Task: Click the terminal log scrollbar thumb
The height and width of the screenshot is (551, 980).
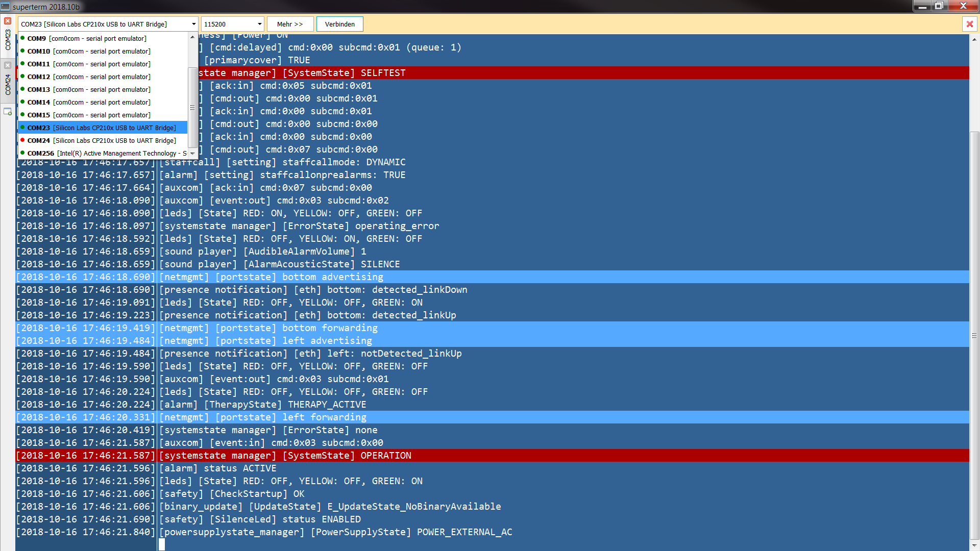Action: [x=974, y=335]
